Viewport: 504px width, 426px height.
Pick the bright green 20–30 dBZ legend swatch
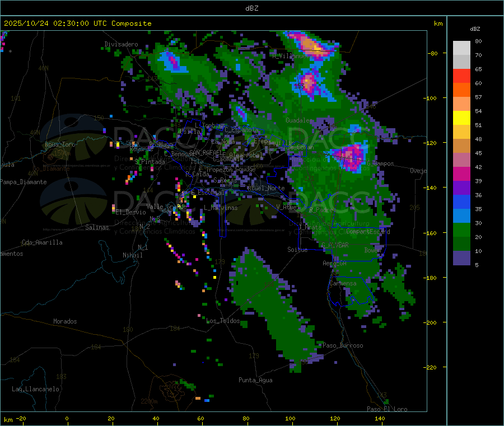[x=461, y=230]
